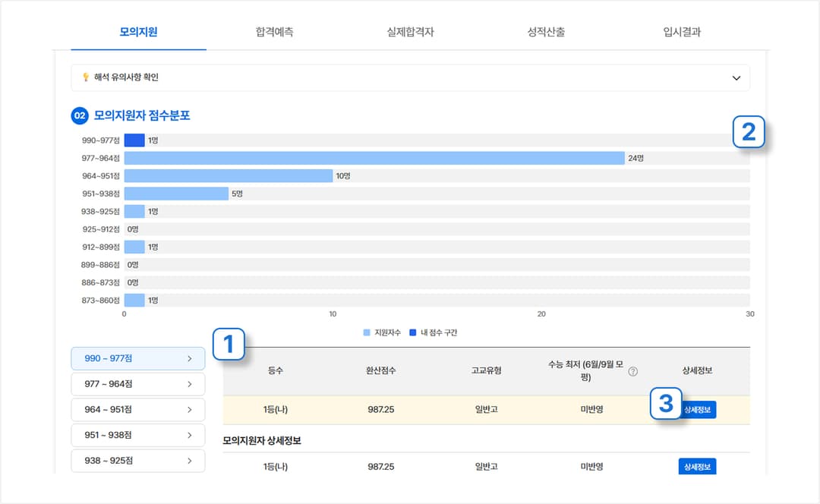
Task: Click the 899~886점 axis label
Action: [x=100, y=265]
